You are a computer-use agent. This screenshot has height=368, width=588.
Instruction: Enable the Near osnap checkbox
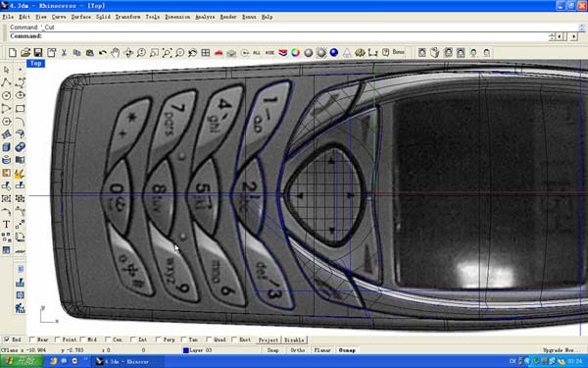coord(32,340)
